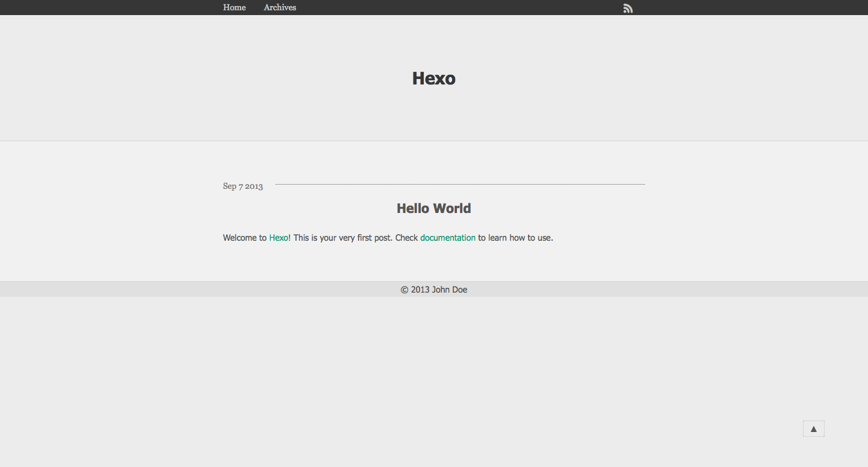Open the Hello World post title
868x467 pixels.
point(434,208)
